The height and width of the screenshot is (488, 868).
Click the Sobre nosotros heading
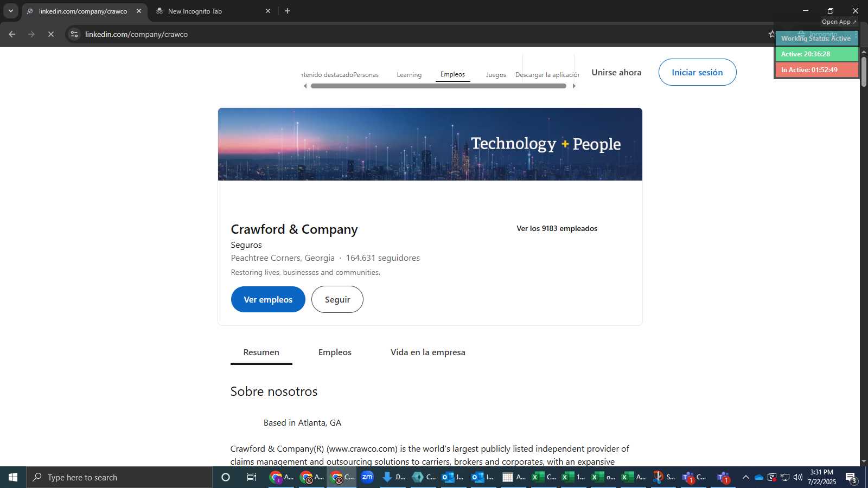(x=274, y=391)
